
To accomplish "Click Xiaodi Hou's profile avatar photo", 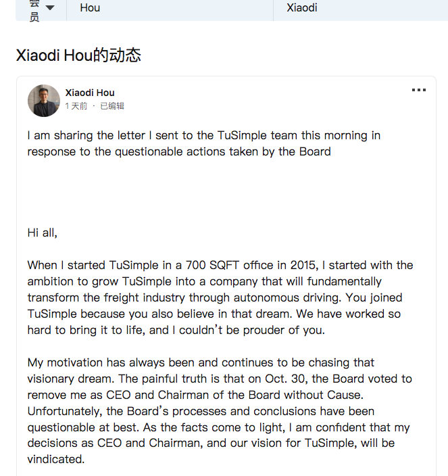I will [44, 101].
